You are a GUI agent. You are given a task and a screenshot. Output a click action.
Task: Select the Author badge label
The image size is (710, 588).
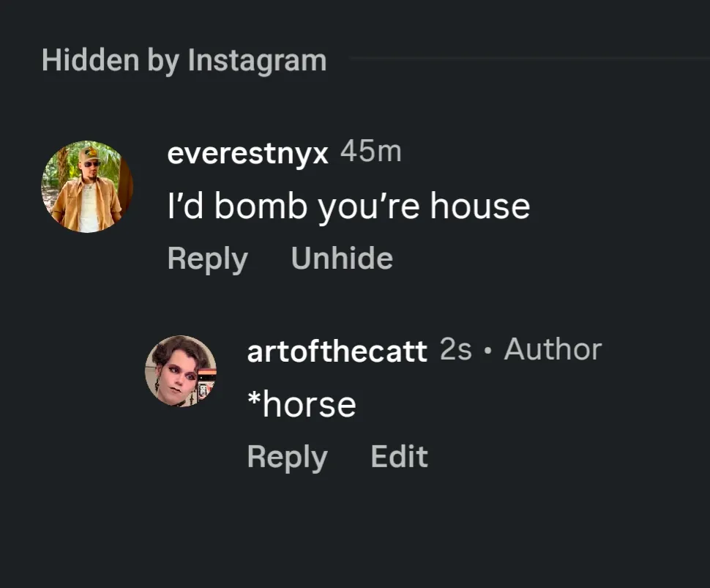click(x=553, y=349)
